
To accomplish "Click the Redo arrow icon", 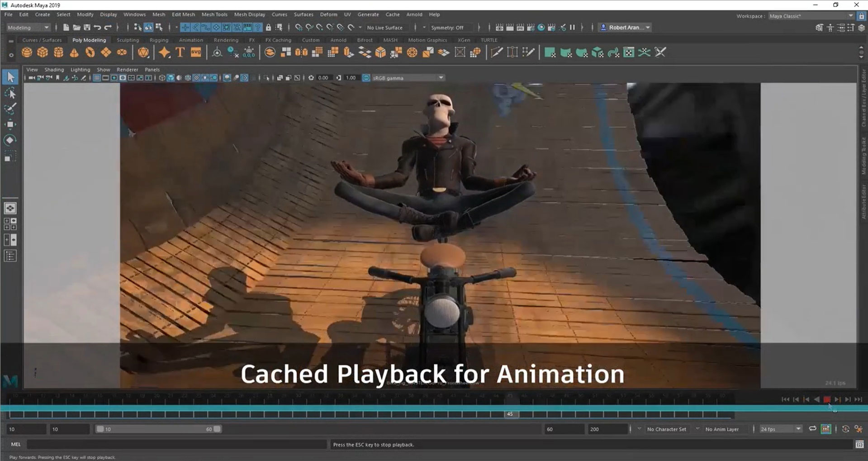I will tap(108, 28).
